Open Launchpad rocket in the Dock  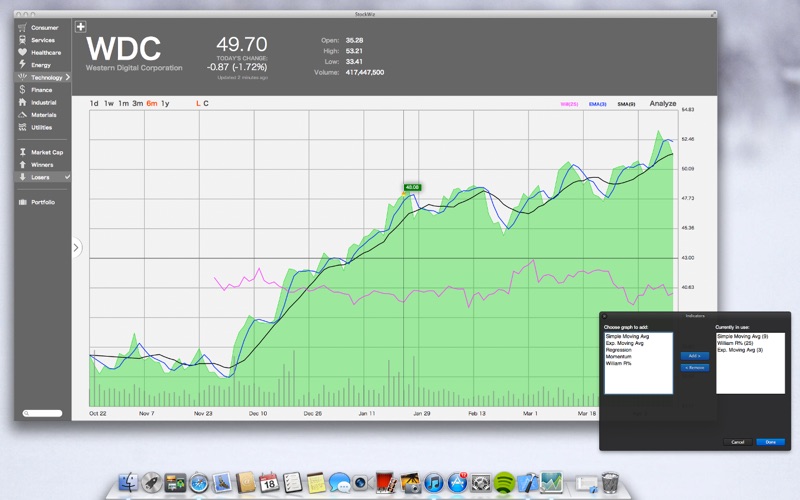tap(152, 482)
